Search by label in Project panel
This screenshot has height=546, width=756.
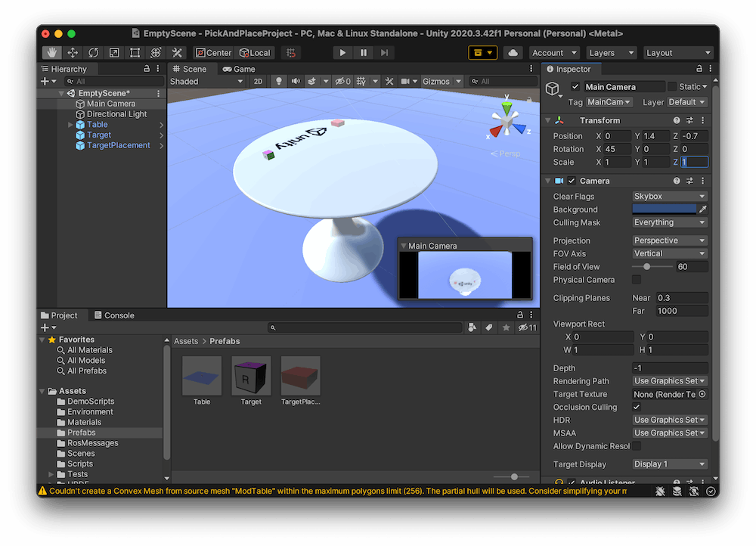coord(489,328)
